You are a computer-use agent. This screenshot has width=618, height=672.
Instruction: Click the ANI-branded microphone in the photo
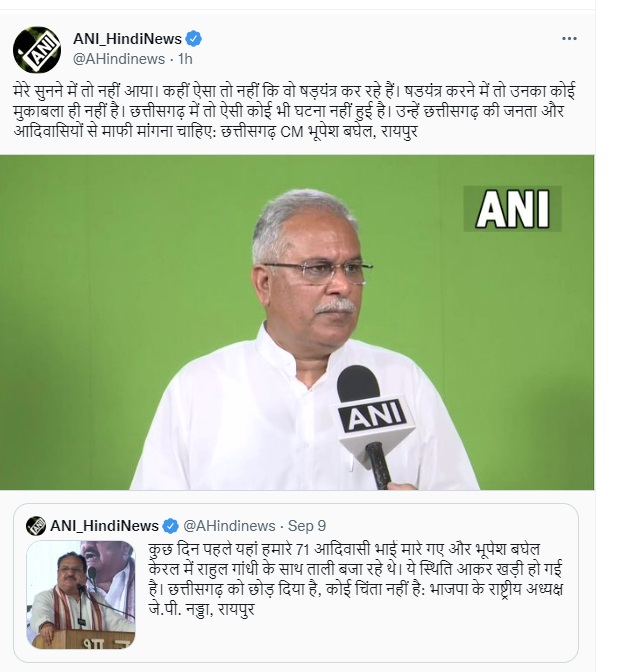[374, 422]
